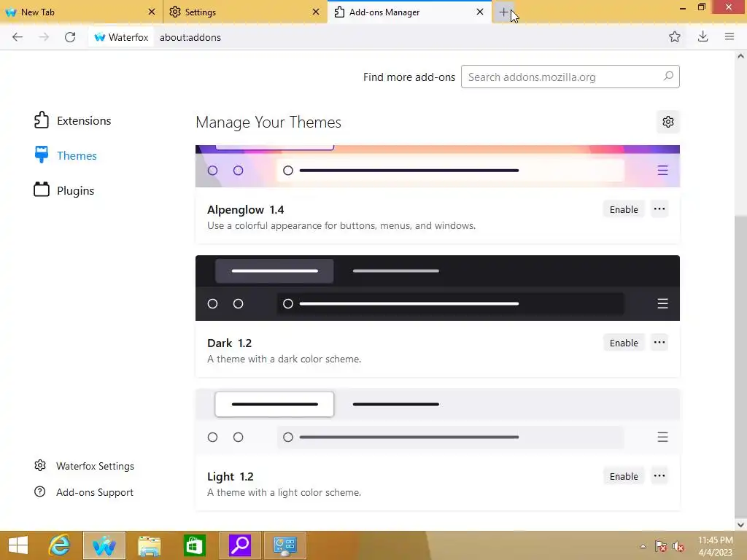Go back using the back arrow
747x560 pixels.
coord(18,37)
